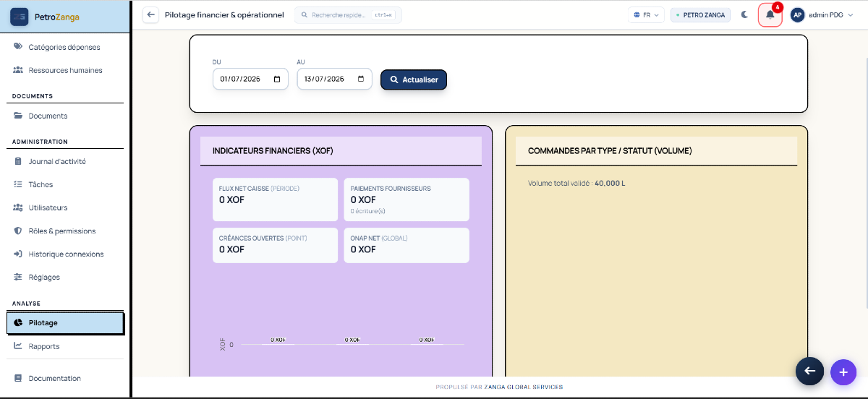
Task: Focus the Recherche rapide search field
Action: (348, 14)
